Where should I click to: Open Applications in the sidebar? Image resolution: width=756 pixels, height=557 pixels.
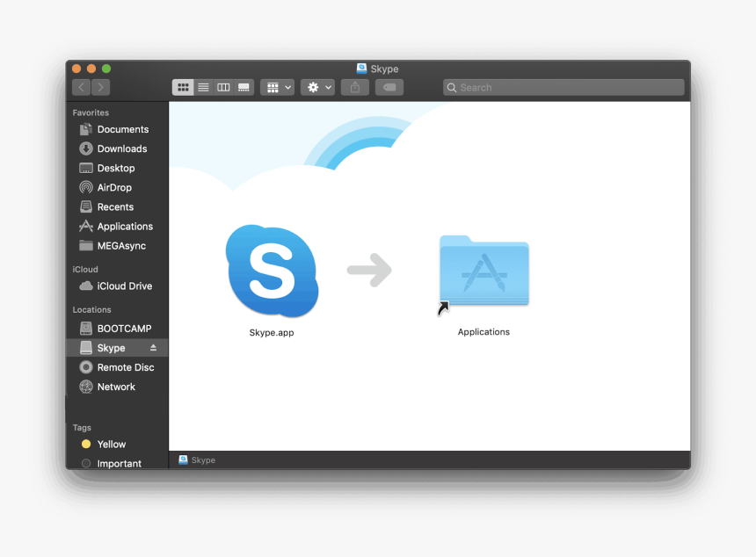click(x=117, y=226)
